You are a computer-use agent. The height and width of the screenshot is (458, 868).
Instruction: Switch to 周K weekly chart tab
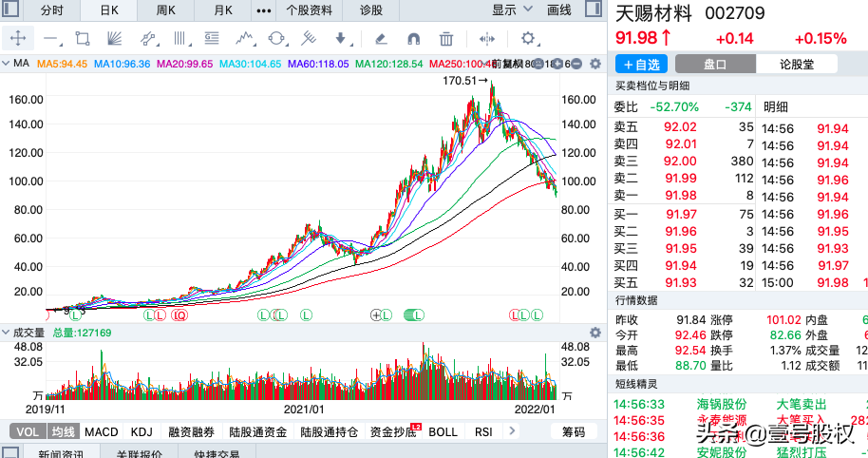(165, 10)
